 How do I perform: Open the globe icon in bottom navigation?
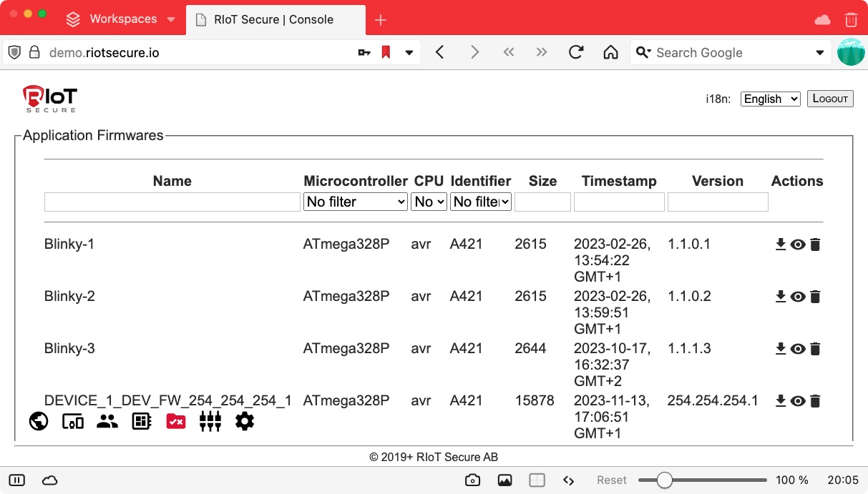coord(39,422)
